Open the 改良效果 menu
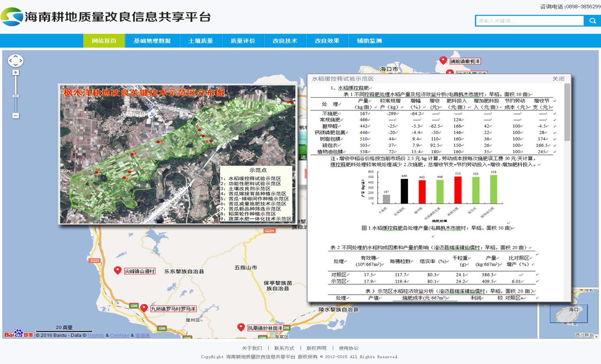This screenshot has width=601, height=364. pyautogui.click(x=327, y=41)
